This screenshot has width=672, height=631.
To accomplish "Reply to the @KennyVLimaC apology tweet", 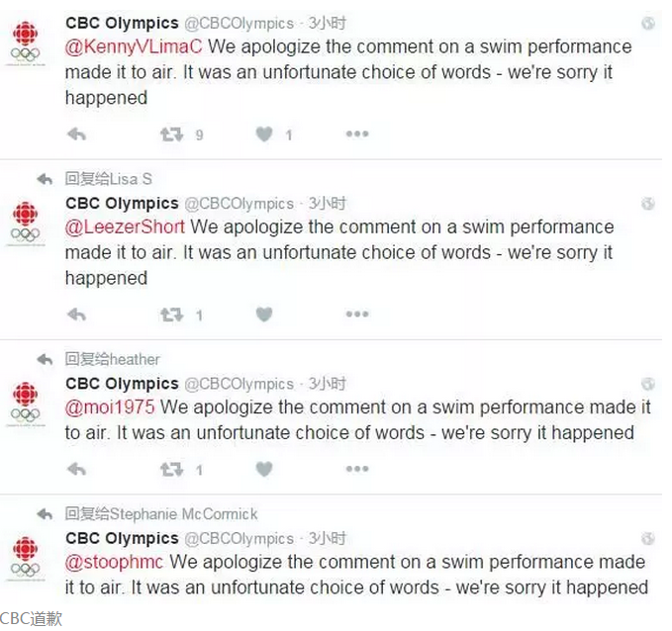I will point(77,135).
